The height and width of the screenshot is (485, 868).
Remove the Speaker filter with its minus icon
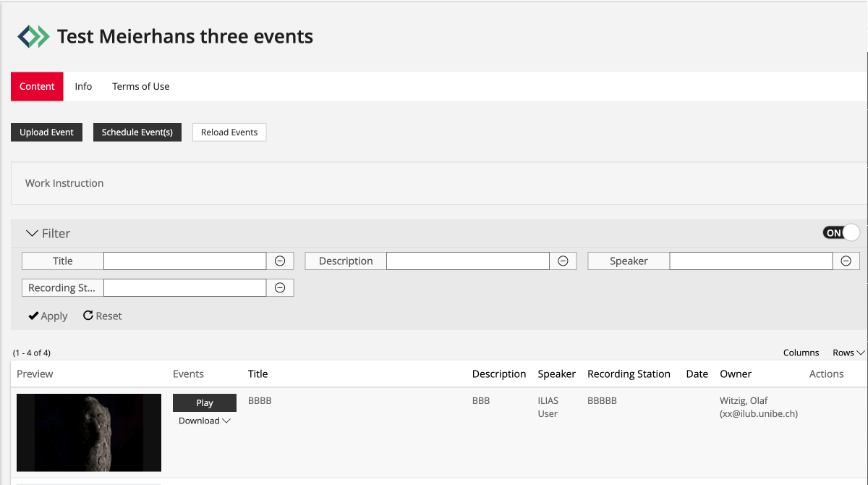(846, 261)
